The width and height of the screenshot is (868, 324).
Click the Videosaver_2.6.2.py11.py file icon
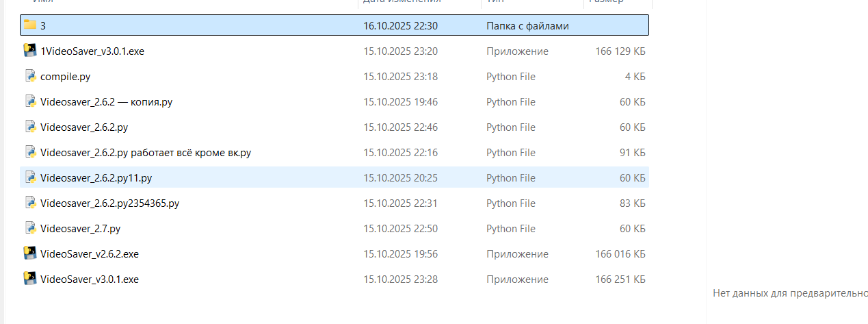[30, 177]
